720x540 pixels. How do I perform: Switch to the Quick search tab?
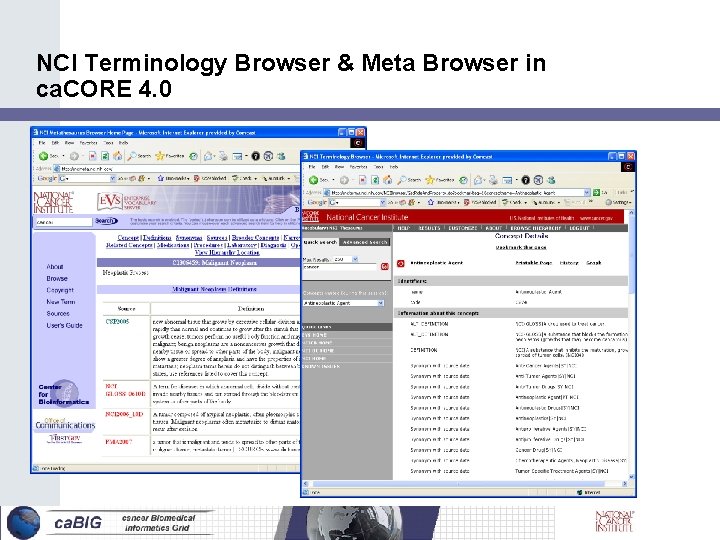pos(320,242)
